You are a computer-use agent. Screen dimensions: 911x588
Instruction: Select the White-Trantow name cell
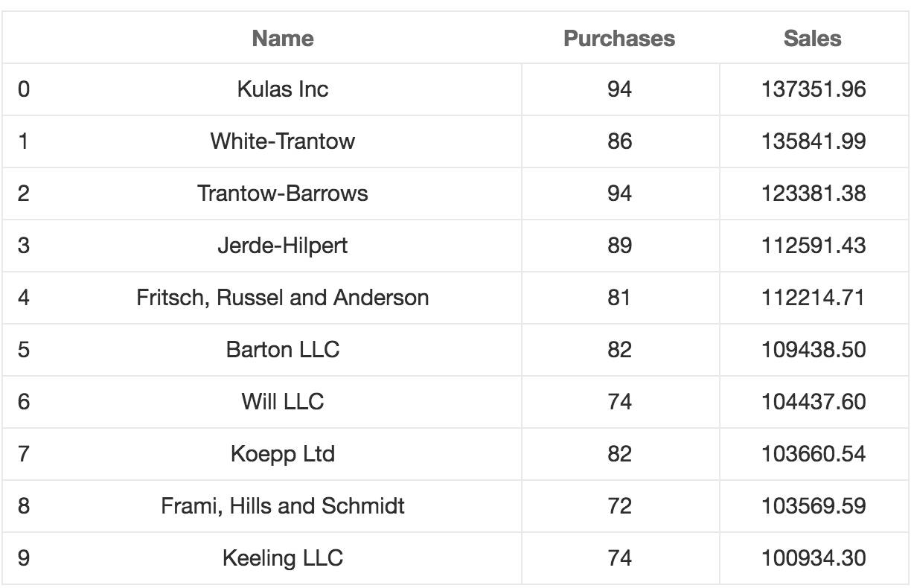coord(283,141)
